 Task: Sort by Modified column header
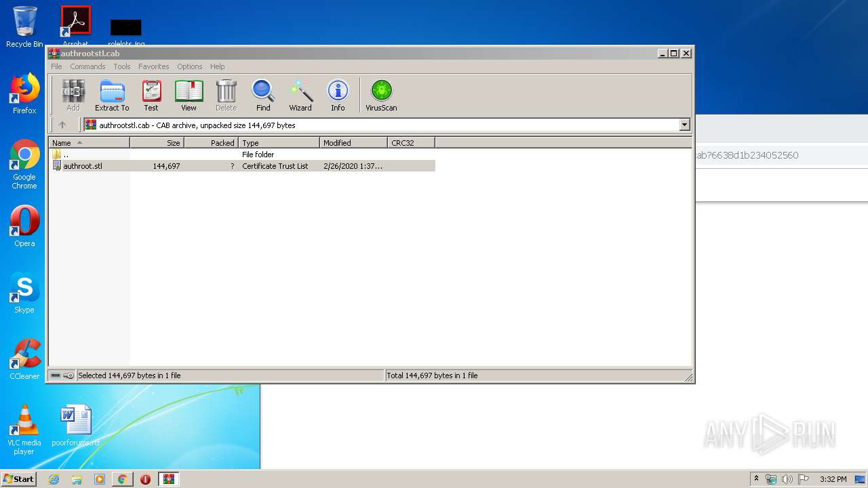[x=353, y=143]
